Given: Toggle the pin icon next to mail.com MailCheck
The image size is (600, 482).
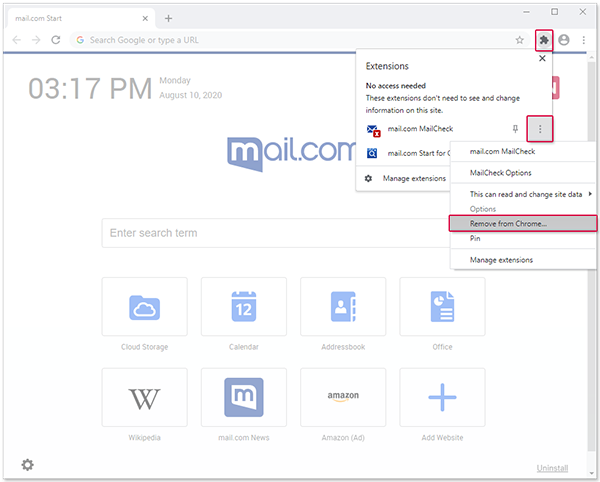Looking at the screenshot, I should tap(515, 129).
